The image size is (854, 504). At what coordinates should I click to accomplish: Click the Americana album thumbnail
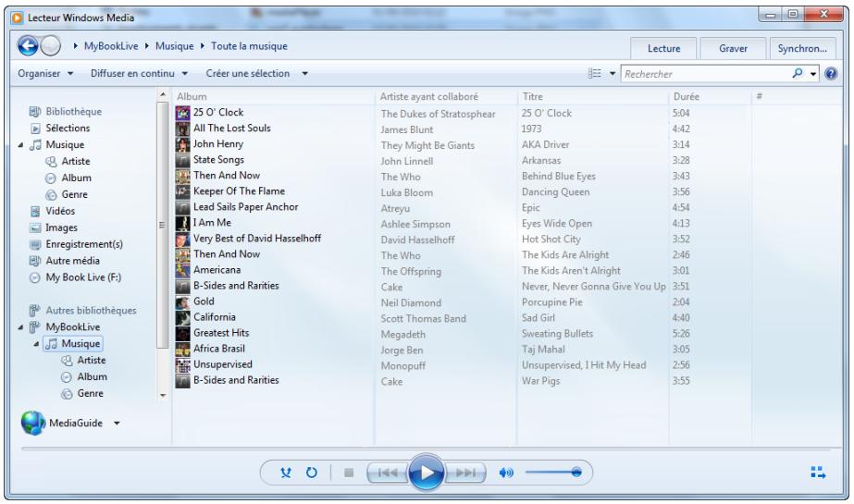pyautogui.click(x=182, y=270)
